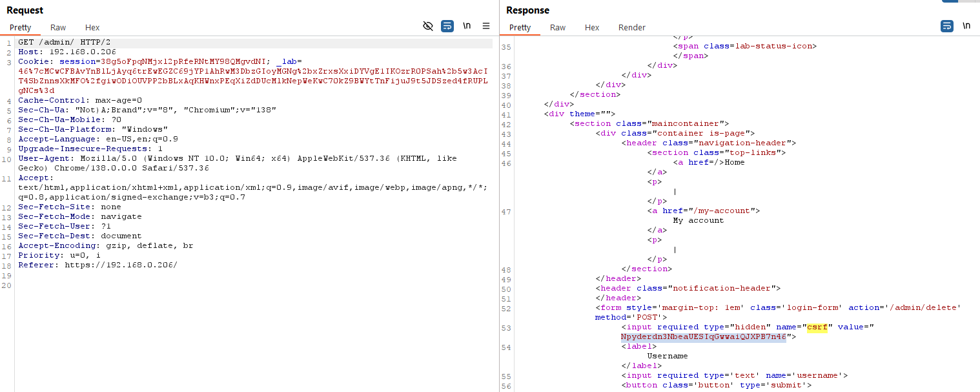Place cursor on the GET /admin/ request line
The height and width of the screenshot is (392, 980).
point(58,42)
